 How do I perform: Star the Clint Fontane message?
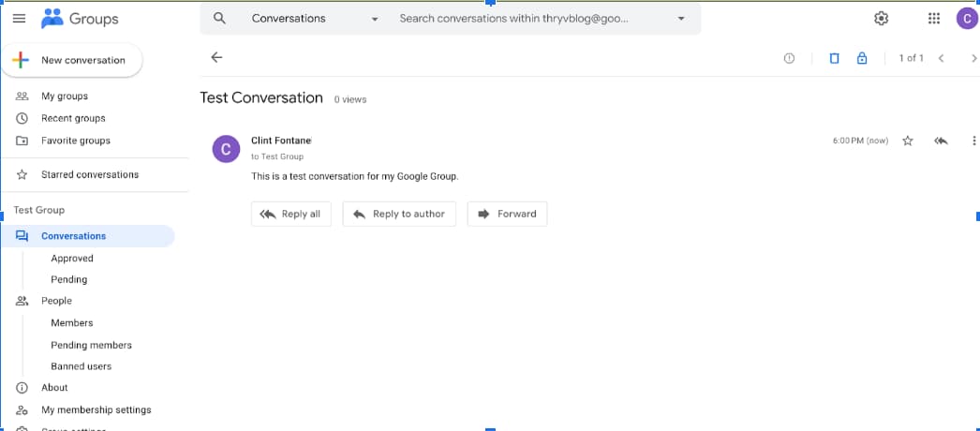click(x=908, y=141)
